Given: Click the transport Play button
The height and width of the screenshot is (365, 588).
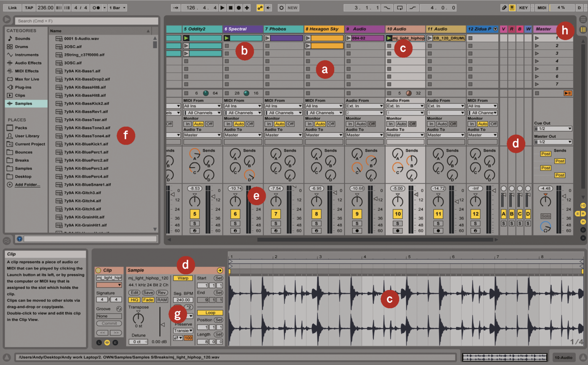Looking at the screenshot, I should 223,8.
